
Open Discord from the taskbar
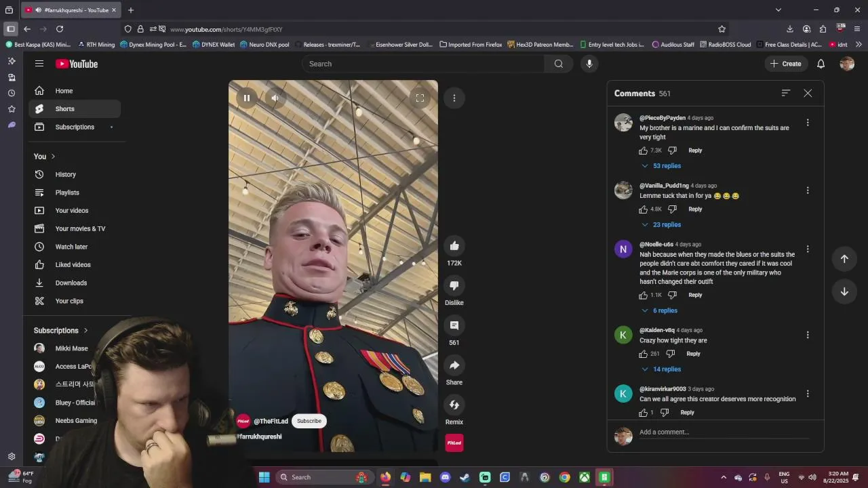pos(445,477)
